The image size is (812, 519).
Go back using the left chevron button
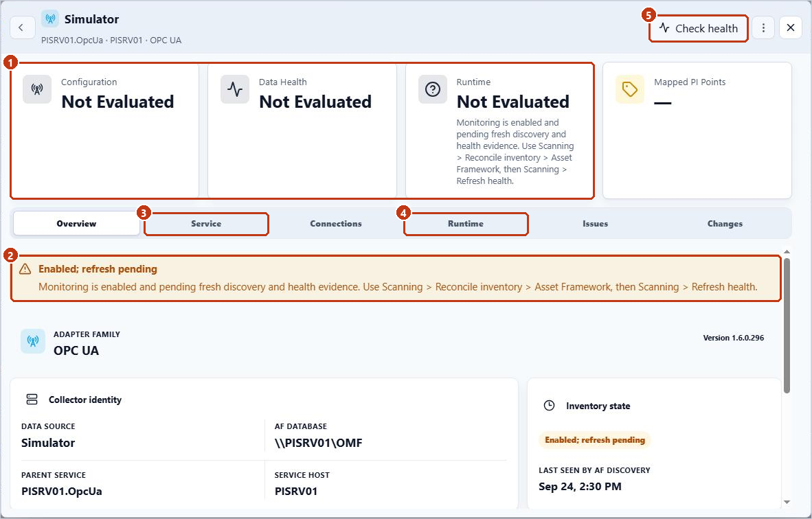[x=22, y=28]
